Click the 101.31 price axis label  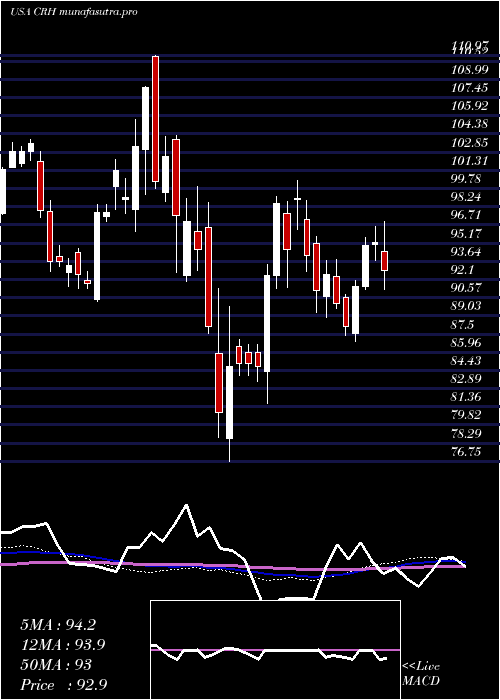(470, 161)
